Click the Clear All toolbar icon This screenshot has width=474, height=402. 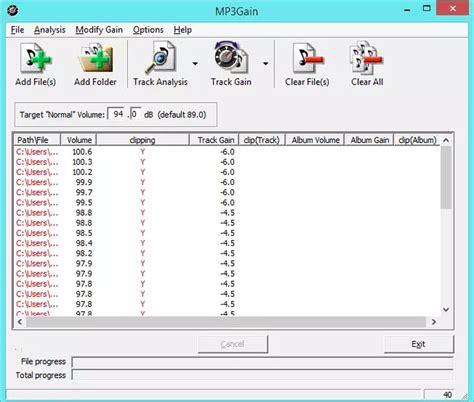[x=367, y=64]
